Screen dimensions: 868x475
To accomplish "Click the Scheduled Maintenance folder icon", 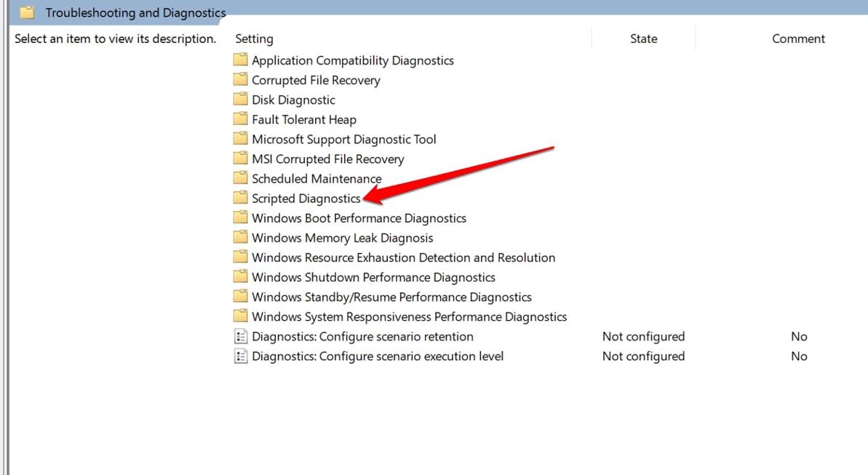I will point(240,178).
